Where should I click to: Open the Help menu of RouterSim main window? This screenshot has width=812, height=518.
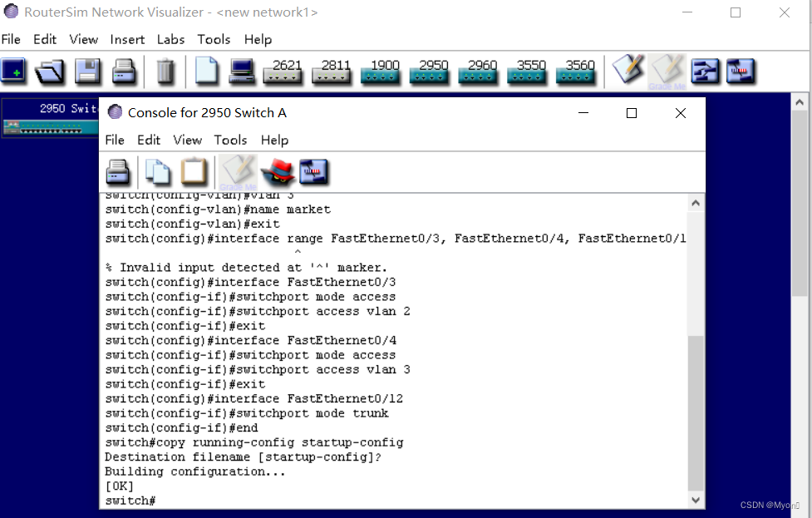[x=258, y=39]
